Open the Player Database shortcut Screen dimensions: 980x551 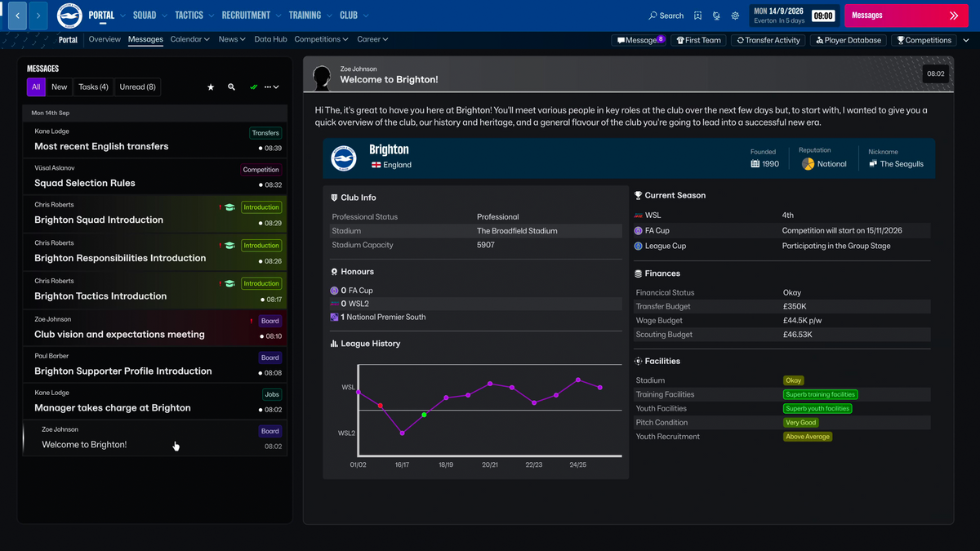[849, 40]
